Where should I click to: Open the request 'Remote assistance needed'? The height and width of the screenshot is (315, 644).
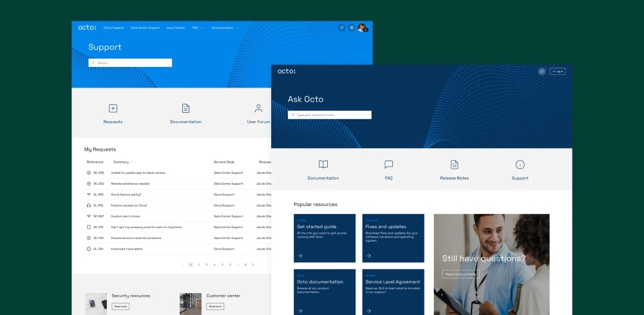coord(130,184)
